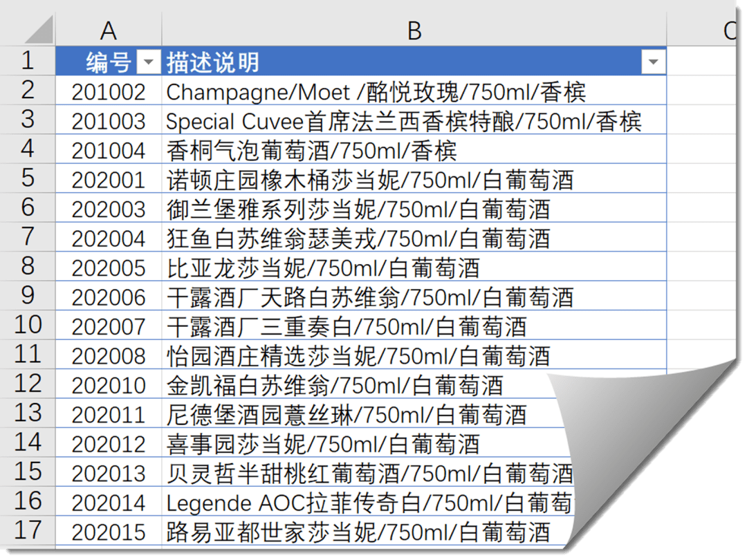Select row 6 header
This screenshot has height=560, width=747.
(28, 207)
